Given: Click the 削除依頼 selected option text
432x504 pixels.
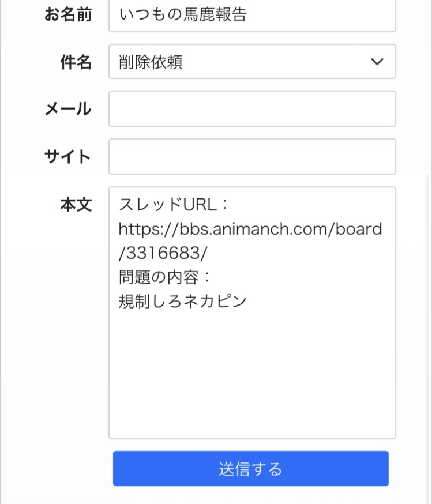Looking at the screenshot, I should click(x=151, y=62).
